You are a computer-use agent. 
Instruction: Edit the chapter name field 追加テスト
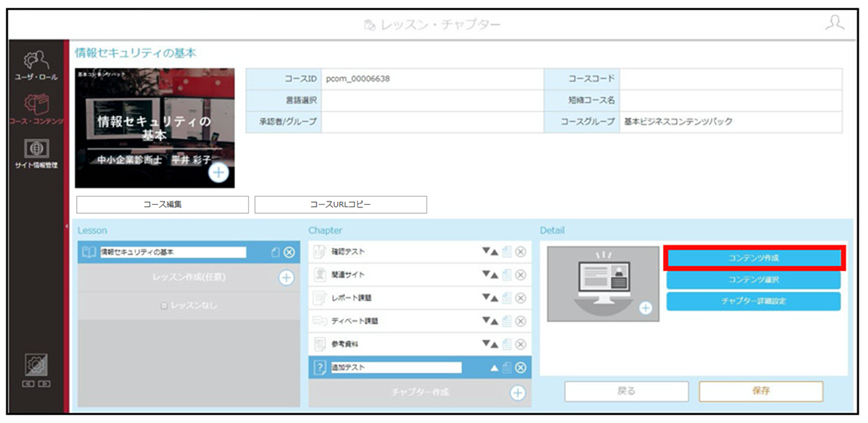click(x=395, y=368)
